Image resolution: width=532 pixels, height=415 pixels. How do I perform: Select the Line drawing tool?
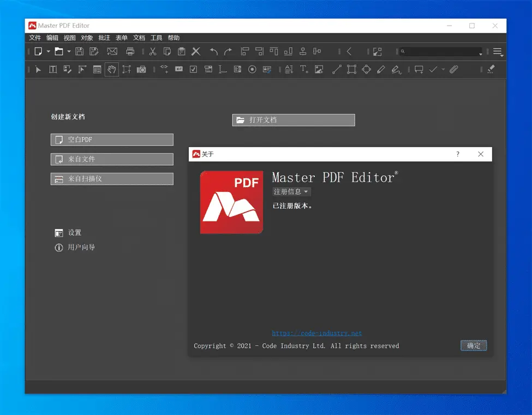tap(337, 69)
